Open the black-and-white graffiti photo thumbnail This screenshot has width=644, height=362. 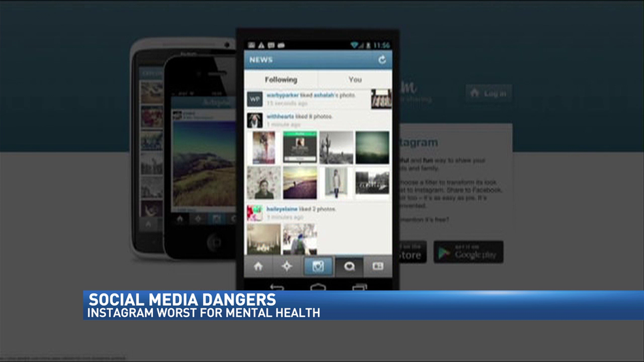coord(372,183)
